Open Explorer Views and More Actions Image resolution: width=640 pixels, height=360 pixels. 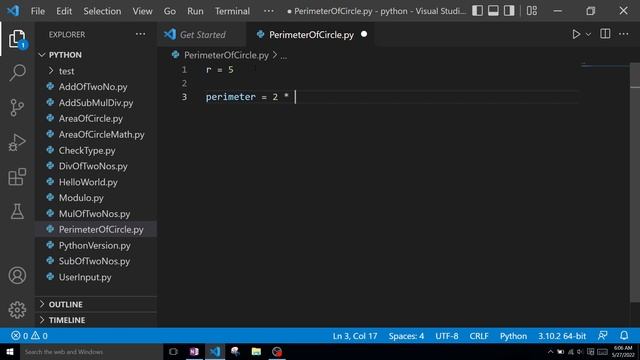140,34
